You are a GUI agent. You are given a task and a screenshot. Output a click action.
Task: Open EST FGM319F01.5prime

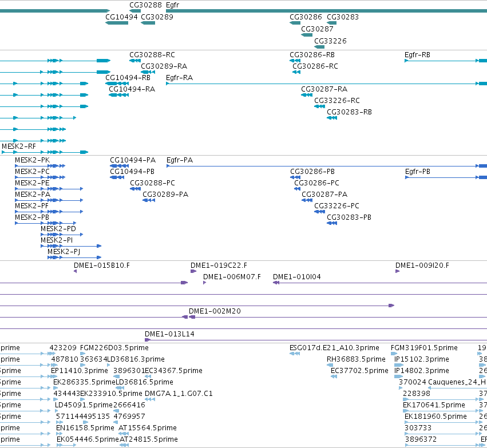[x=424, y=348]
